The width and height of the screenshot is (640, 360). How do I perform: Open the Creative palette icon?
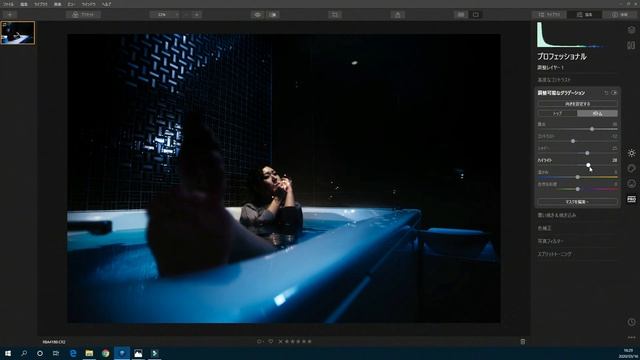tap(631, 168)
